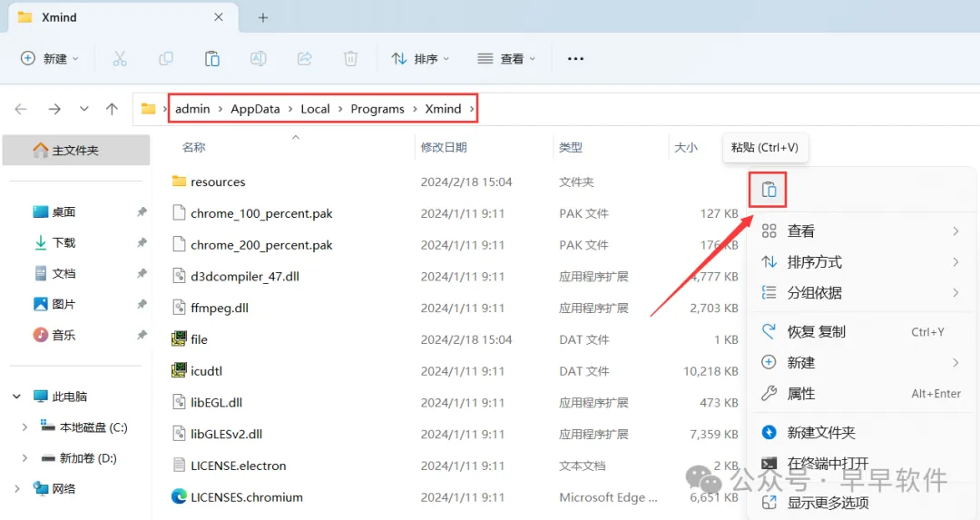The image size is (980, 520).
Task: Open 文档 in the sidebar
Action: pyautogui.click(x=64, y=273)
